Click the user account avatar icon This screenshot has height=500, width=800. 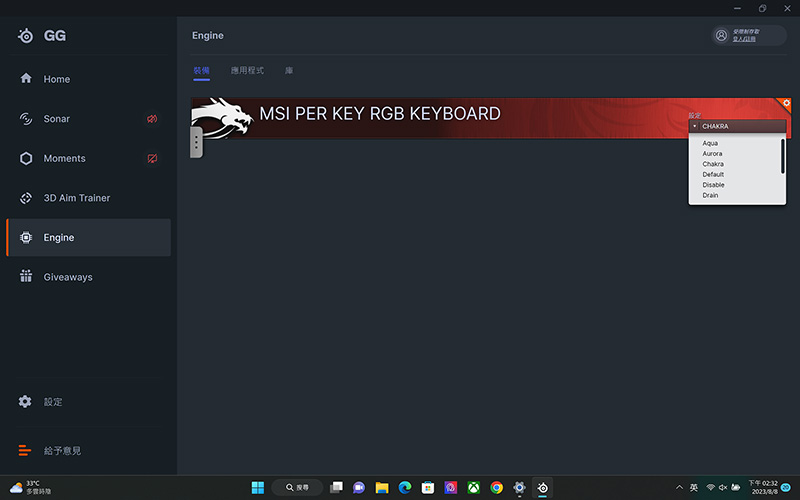[x=721, y=35]
